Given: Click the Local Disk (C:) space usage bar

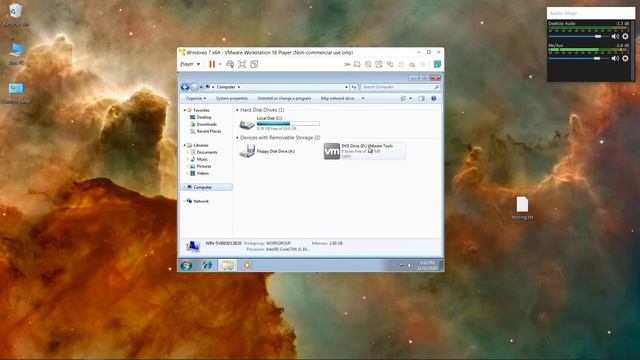Looking at the screenshot, I should (288, 123).
